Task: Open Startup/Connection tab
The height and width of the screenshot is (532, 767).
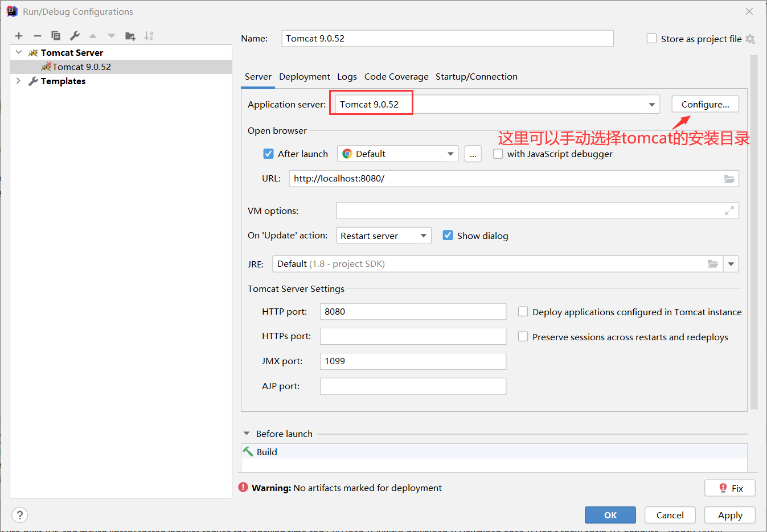Action: point(477,77)
